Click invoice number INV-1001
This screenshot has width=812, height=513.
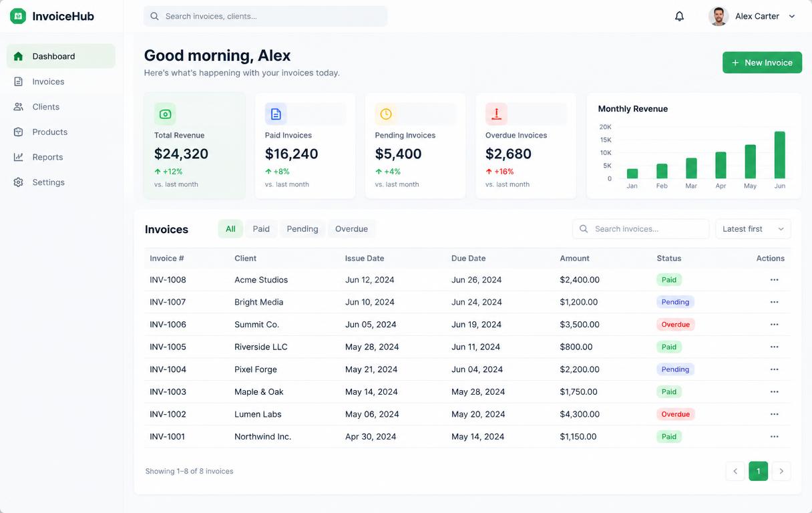(167, 436)
